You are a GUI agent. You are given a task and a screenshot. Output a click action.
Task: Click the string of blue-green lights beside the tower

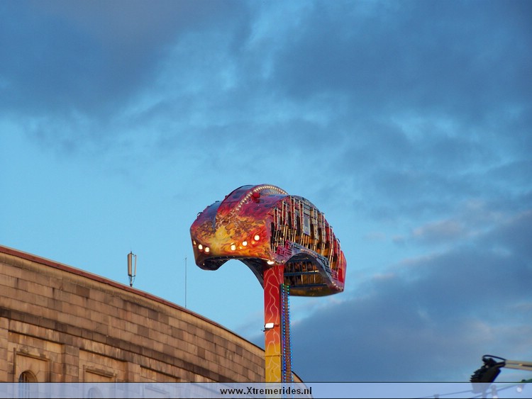pyautogui.click(x=286, y=333)
